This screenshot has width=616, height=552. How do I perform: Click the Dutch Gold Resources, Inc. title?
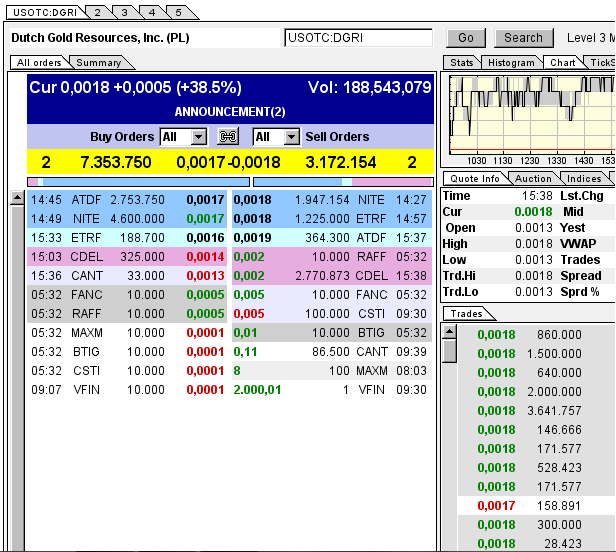coord(100,38)
